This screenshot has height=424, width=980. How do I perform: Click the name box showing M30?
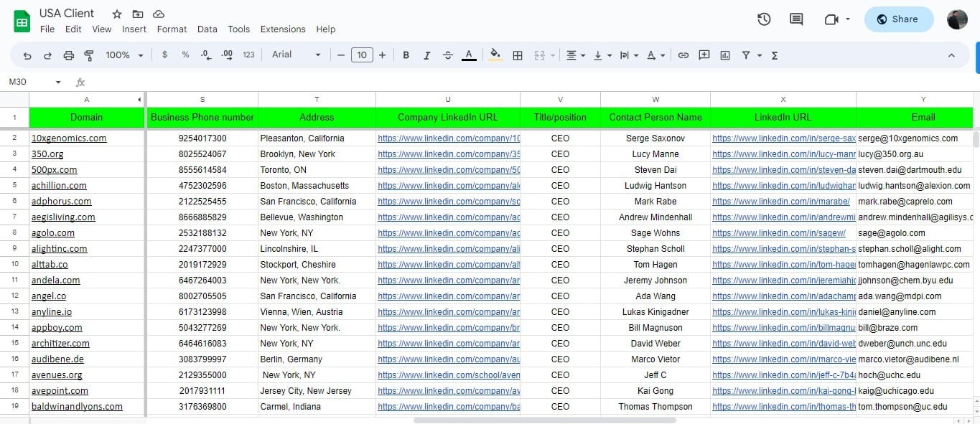pos(33,82)
